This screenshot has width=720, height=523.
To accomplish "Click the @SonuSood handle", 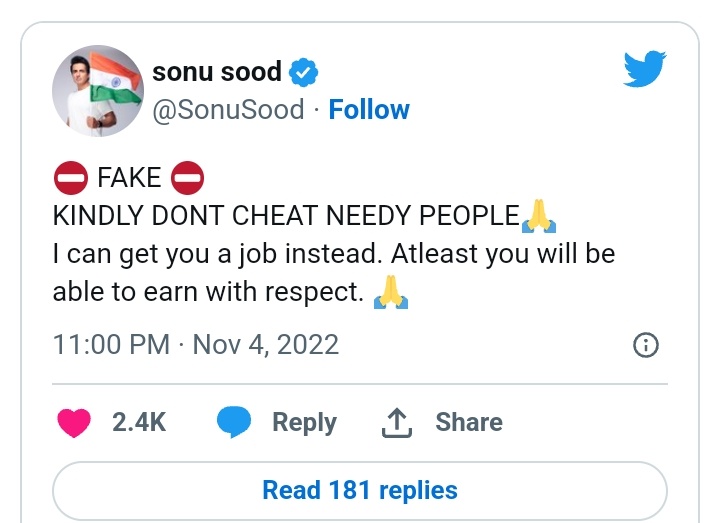I will click(228, 109).
